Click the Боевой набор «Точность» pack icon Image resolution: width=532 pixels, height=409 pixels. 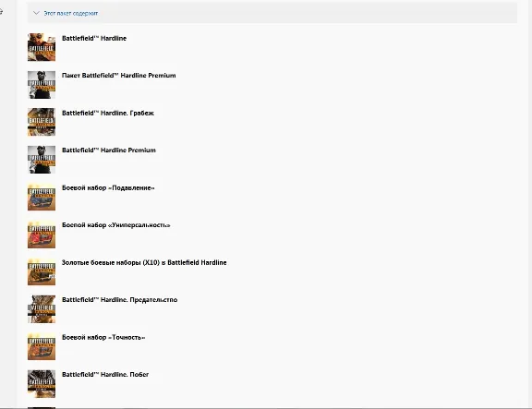pyautogui.click(x=42, y=346)
